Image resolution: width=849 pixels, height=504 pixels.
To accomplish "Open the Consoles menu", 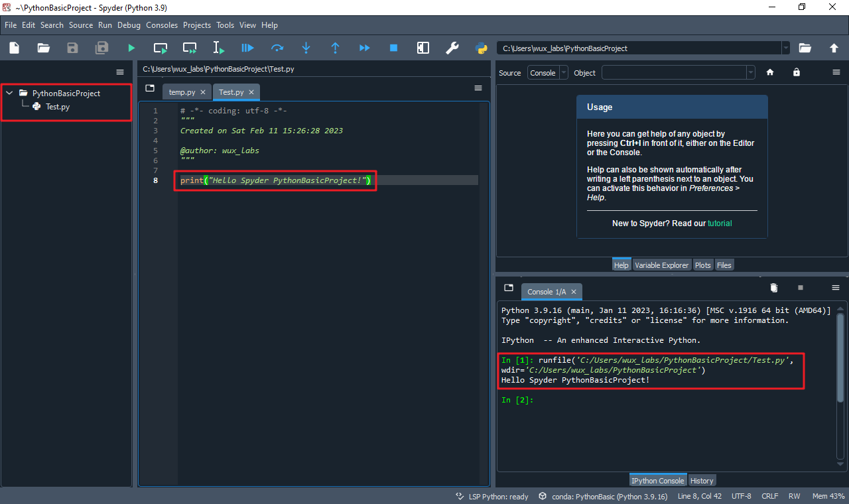I will point(162,25).
